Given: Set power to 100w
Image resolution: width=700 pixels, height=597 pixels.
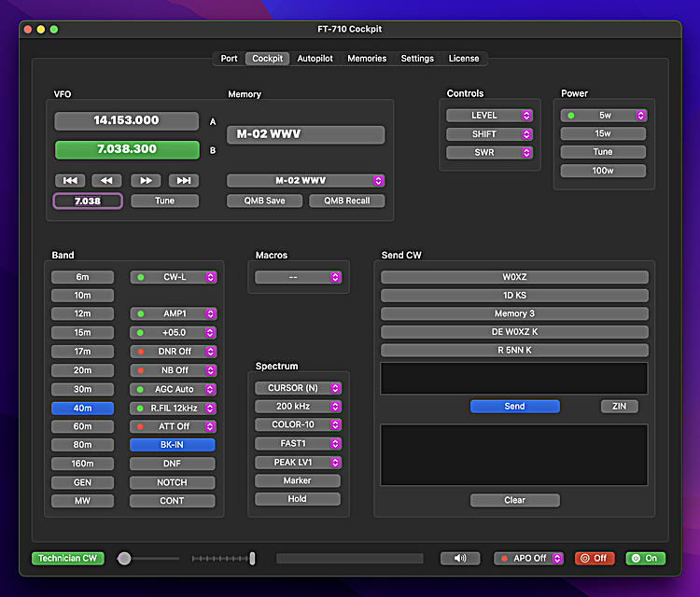Looking at the screenshot, I should (x=603, y=171).
